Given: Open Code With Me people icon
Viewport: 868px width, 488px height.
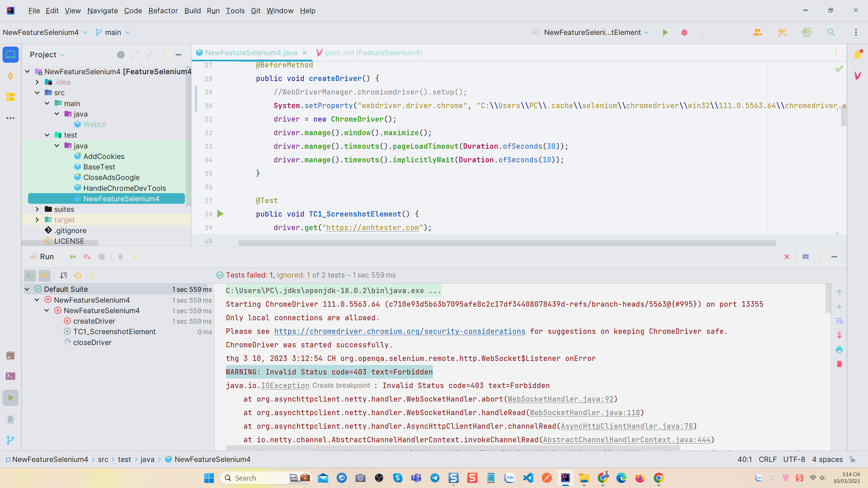Looking at the screenshot, I should point(757,33).
